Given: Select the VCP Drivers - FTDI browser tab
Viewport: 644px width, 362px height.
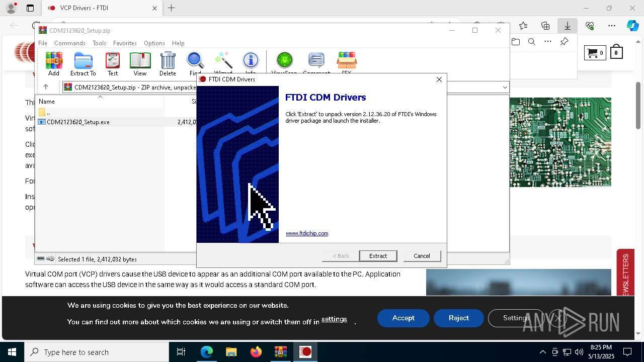Looking at the screenshot, I should (x=100, y=8).
